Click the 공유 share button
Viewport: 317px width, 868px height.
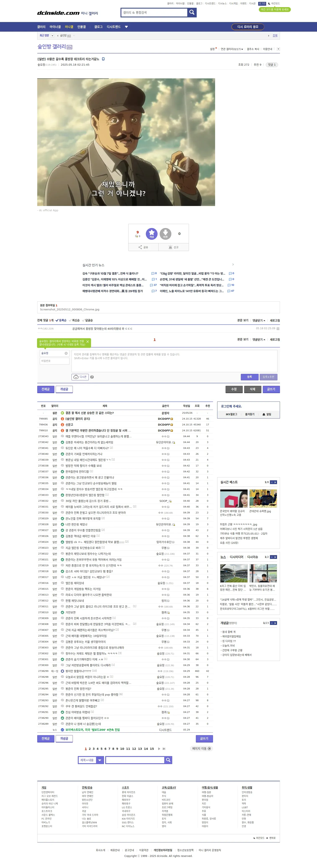tap(143, 247)
